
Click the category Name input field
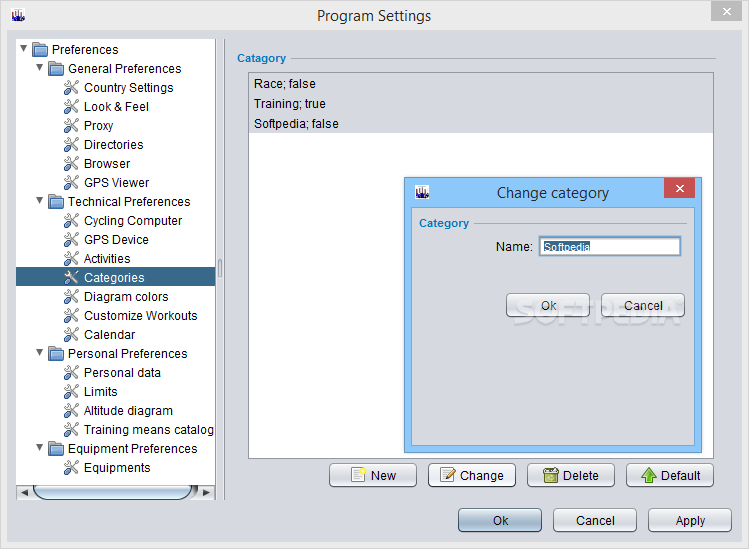(610, 247)
